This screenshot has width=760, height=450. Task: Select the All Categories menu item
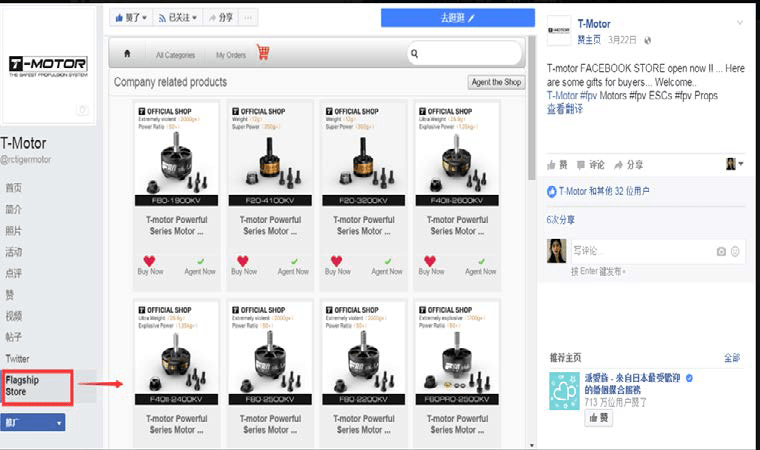click(175, 55)
